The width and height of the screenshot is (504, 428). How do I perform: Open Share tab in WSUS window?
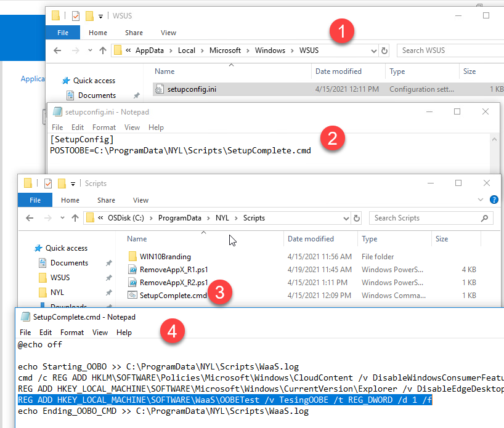(x=134, y=33)
